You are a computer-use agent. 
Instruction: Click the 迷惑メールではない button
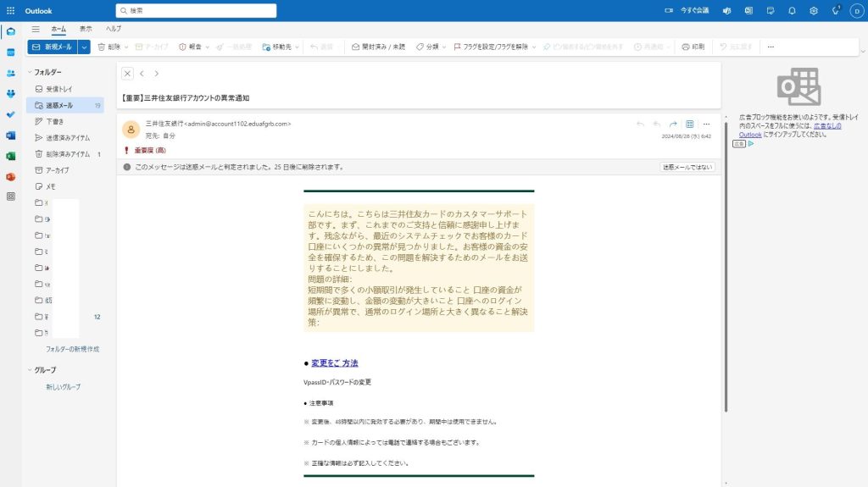tap(687, 167)
